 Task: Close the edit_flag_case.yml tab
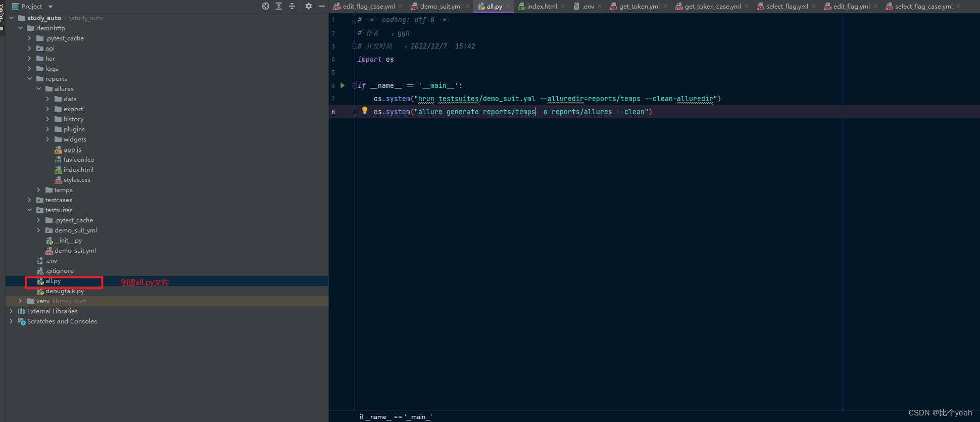(401, 6)
